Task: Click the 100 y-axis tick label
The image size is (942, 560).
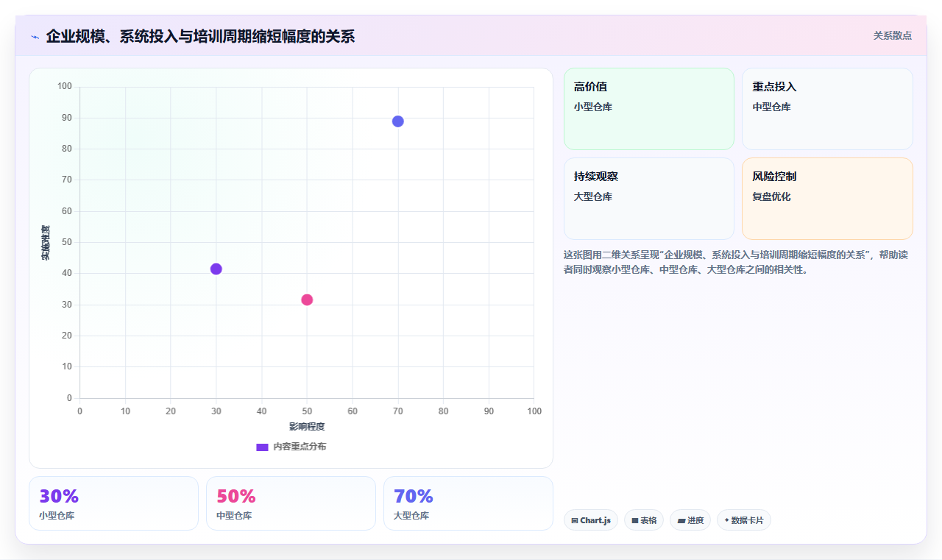Action: [65, 87]
